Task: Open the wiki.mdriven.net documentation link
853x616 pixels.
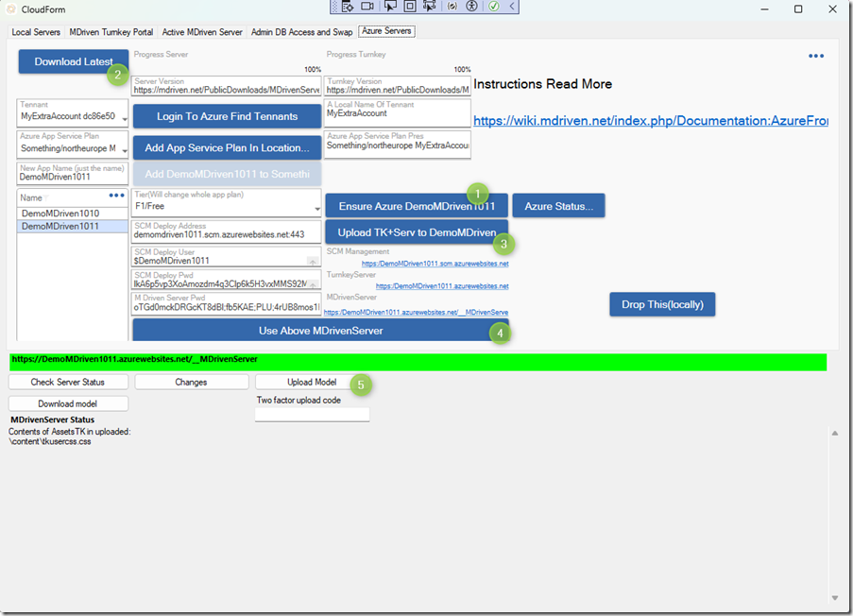Action: click(x=651, y=121)
